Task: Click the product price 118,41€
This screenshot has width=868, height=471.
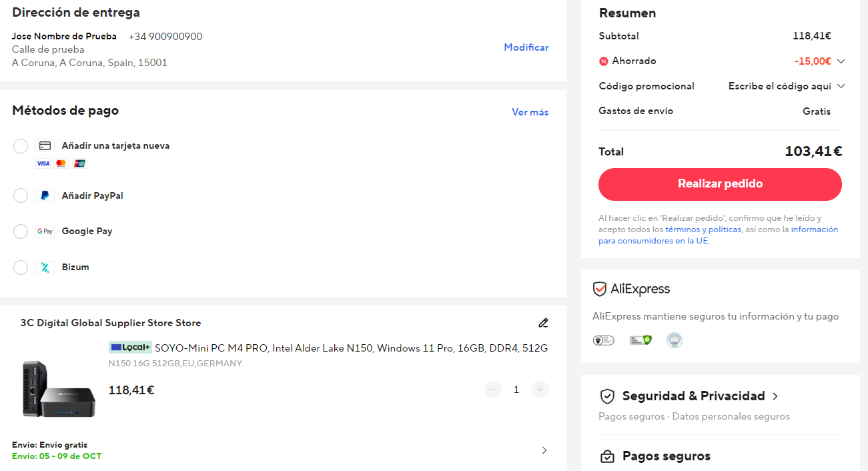Action: coord(131,390)
